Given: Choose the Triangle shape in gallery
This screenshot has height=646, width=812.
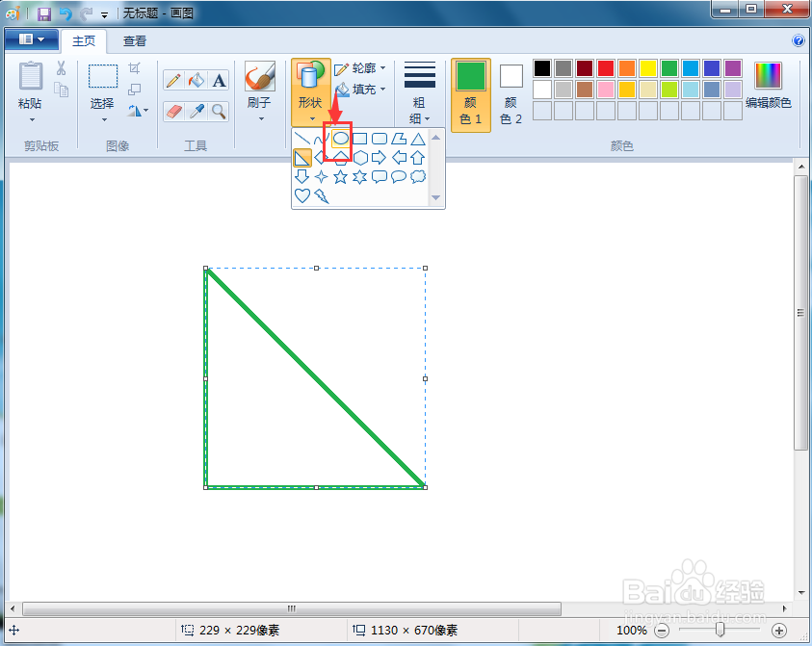Looking at the screenshot, I should 418,139.
